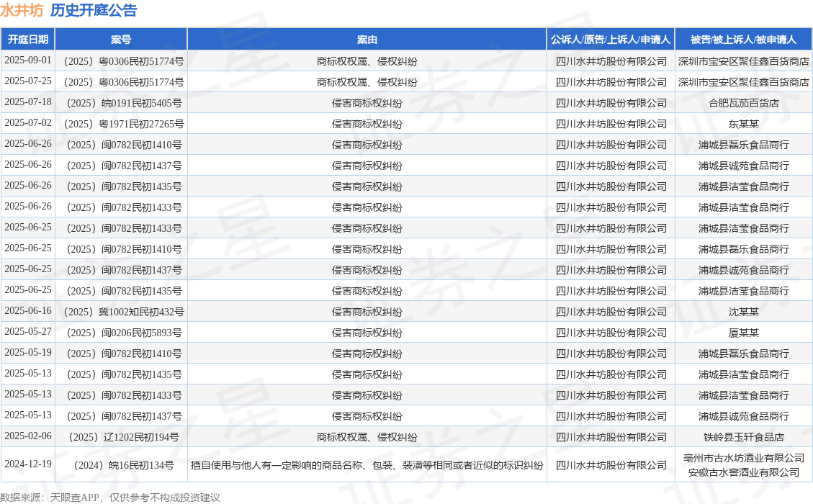Viewport: 813px width, 504px height.
Task: Click 商标权权属、侵权纠纷 in 2025-02-06 row
Action: click(367, 437)
